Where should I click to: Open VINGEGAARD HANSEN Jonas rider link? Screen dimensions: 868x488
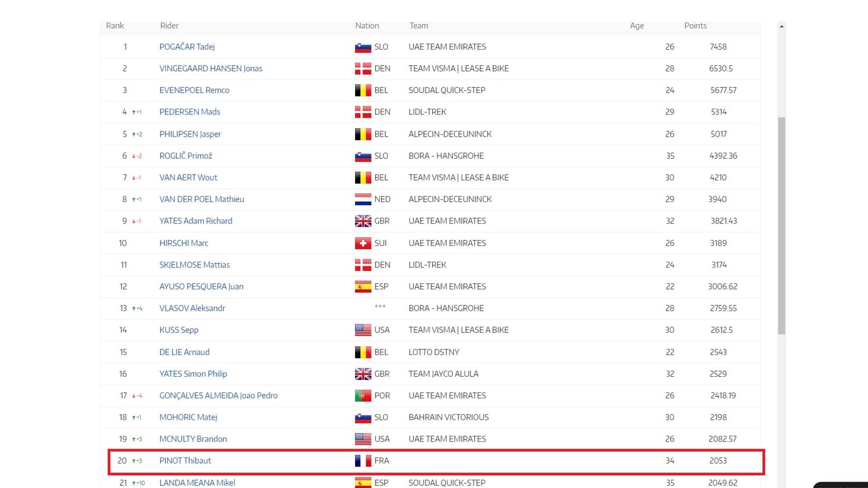click(x=211, y=68)
